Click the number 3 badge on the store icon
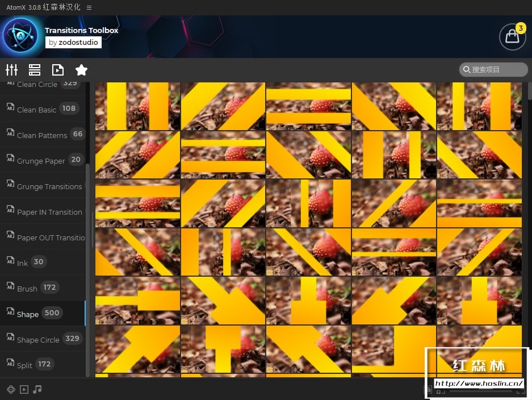 pyautogui.click(x=521, y=28)
